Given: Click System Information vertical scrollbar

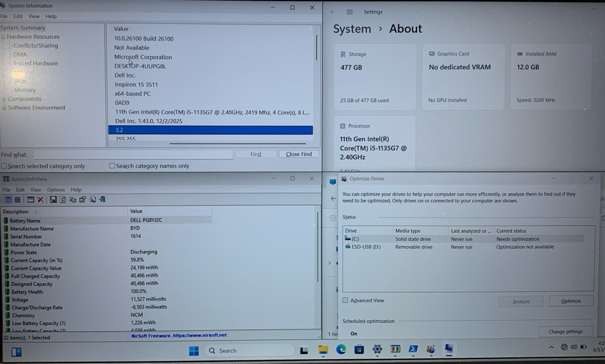Looking at the screenshot, I should (316, 47).
